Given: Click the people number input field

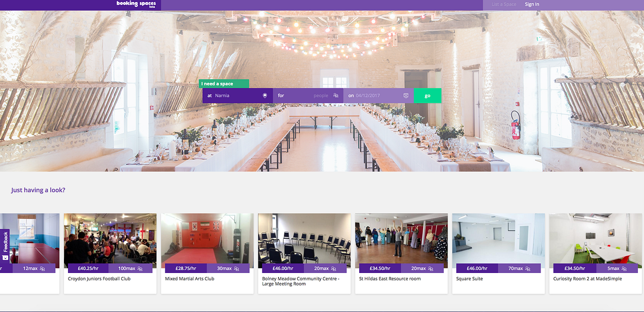Looking at the screenshot, I should (x=312, y=95).
